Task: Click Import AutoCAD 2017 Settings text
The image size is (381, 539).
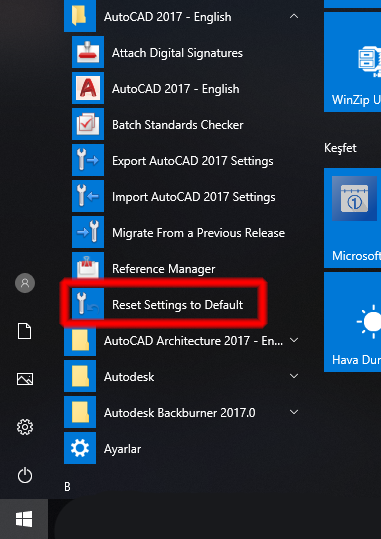Action: pyautogui.click(x=194, y=197)
